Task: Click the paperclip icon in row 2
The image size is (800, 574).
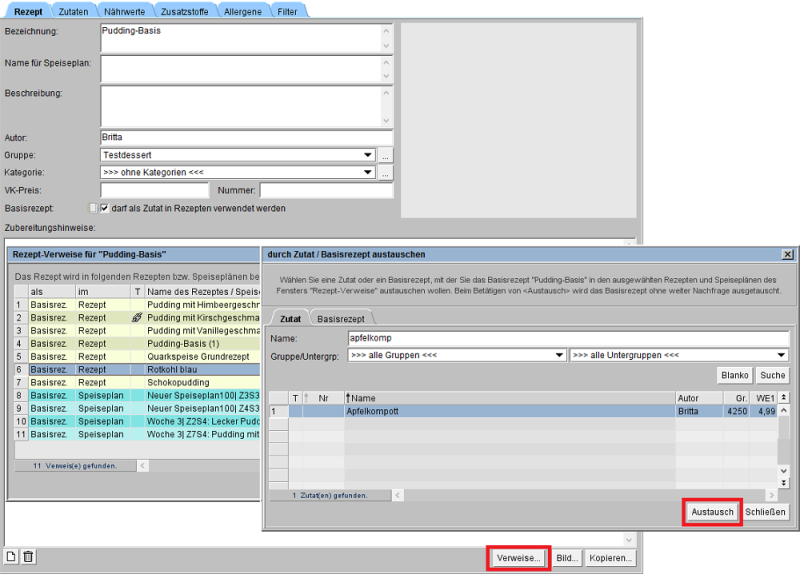Action: click(x=137, y=317)
